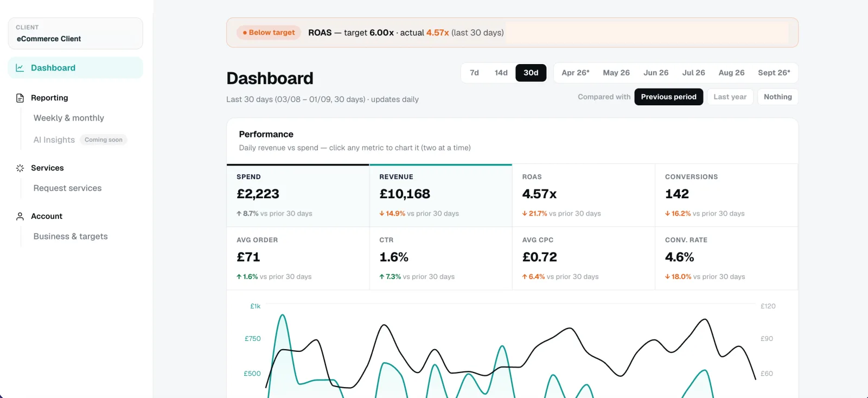This screenshot has height=398, width=868.
Task: Click the Conv. Rate down-arrow 18.0% indicator
Action: click(678, 276)
